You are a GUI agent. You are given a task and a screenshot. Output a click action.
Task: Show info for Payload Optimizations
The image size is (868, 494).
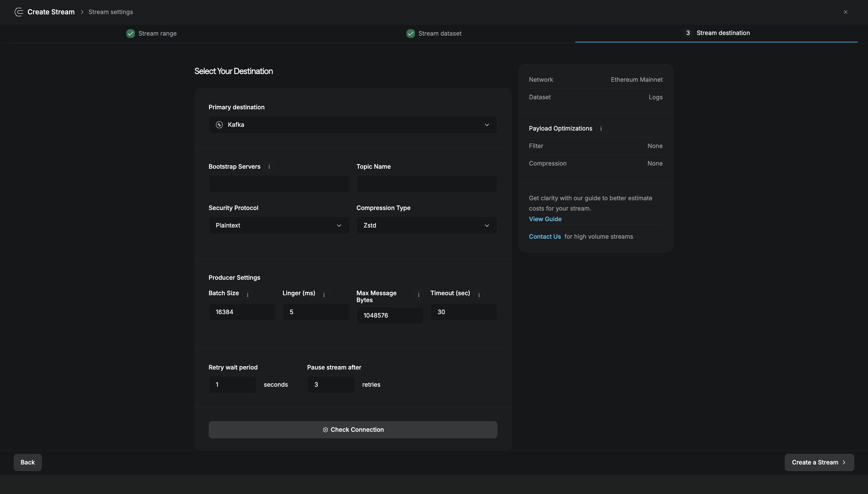point(601,129)
